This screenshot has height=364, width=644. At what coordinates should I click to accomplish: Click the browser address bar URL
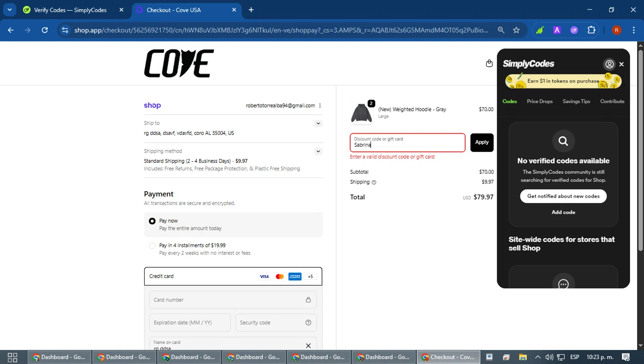[281, 30]
